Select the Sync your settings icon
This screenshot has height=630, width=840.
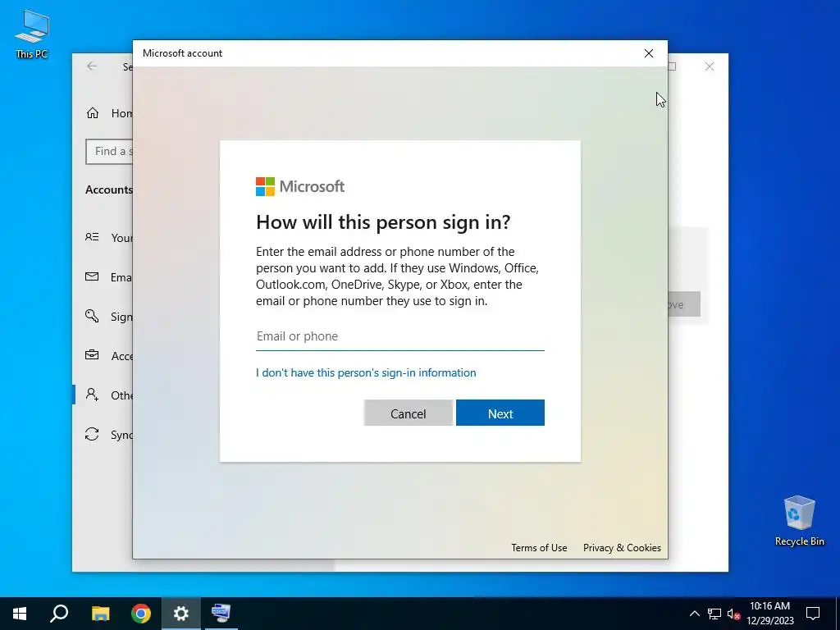click(92, 434)
